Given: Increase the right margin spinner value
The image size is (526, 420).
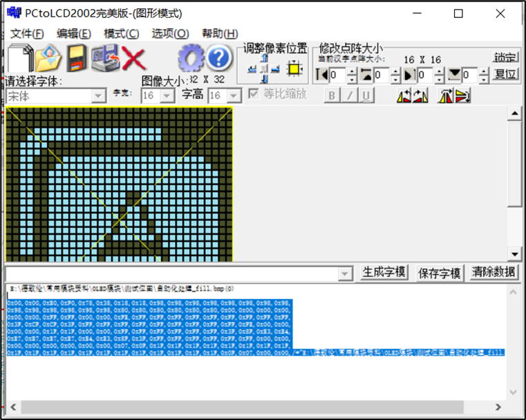Looking at the screenshot, I should coord(440,71).
